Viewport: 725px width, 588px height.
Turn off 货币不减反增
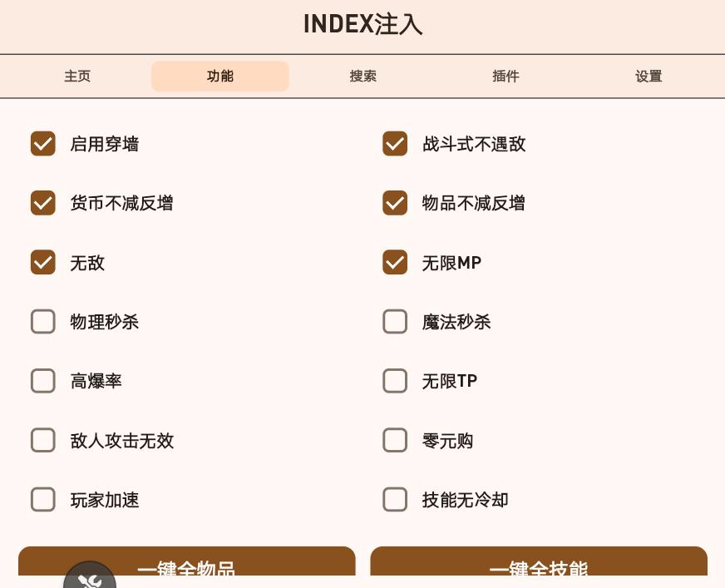(x=43, y=203)
